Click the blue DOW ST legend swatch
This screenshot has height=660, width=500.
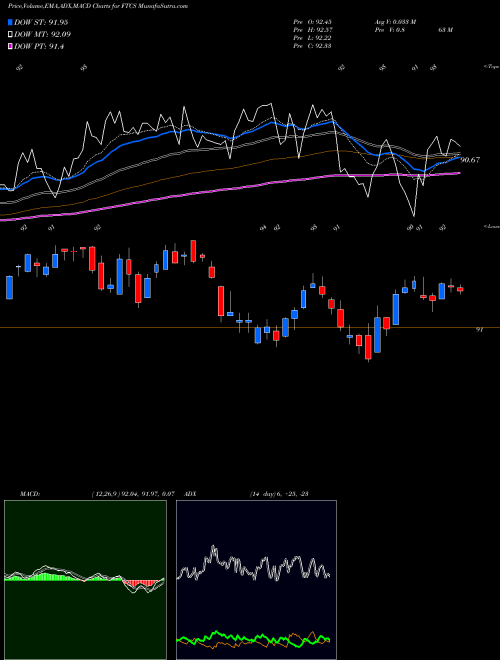click(10, 22)
